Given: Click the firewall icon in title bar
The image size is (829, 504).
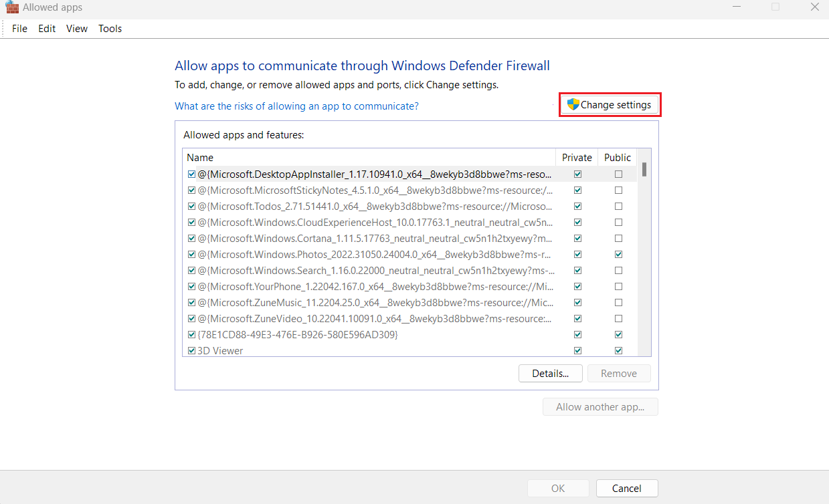Looking at the screenshot, I should [x=11, y=7].
